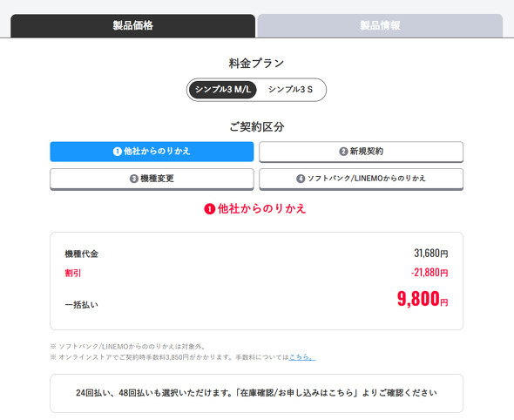Switch to the 製品価格 tab

pyautogui.click(x=132, y=25)
